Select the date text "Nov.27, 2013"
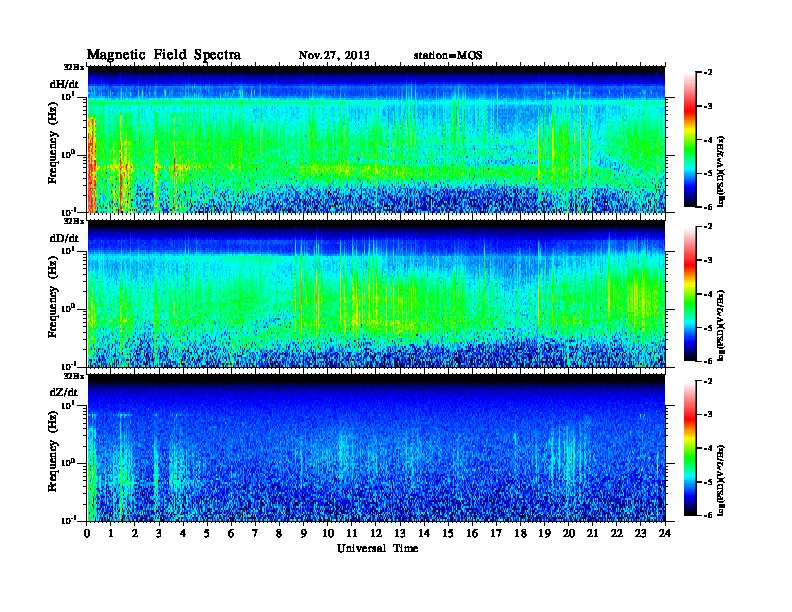Image resolution: width=792 pixels, height=612 pixels. 334,56
